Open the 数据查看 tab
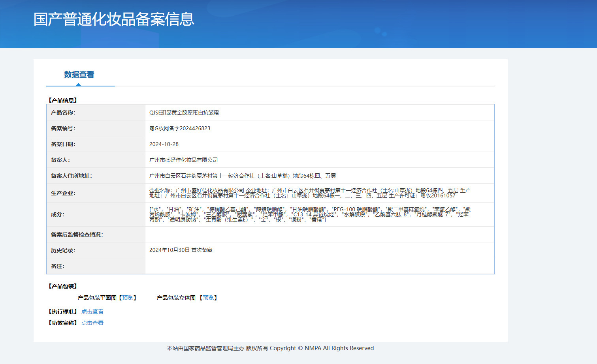The height and width of the screenshot is (364, 597). (x=79, y=75)
